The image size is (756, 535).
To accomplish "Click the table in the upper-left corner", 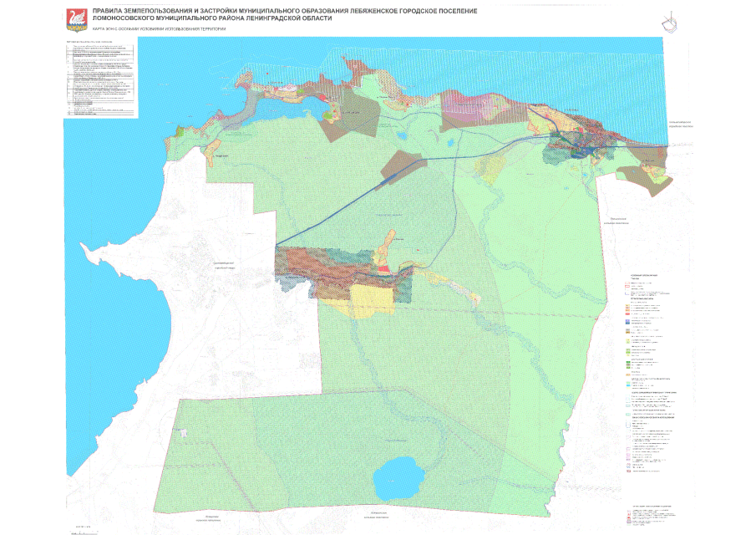I will (x=100, y=78).
